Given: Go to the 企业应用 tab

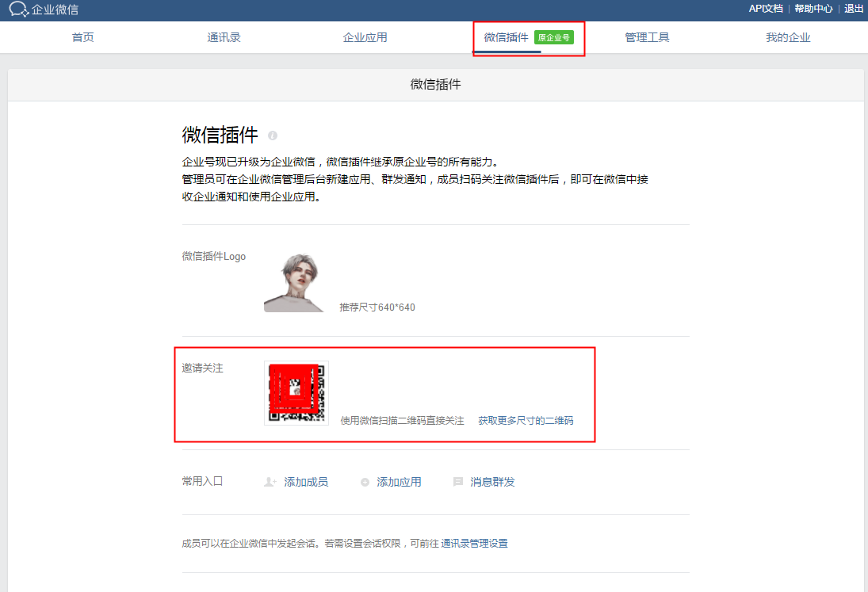Looking at the screenshot, I should (365, 37).
